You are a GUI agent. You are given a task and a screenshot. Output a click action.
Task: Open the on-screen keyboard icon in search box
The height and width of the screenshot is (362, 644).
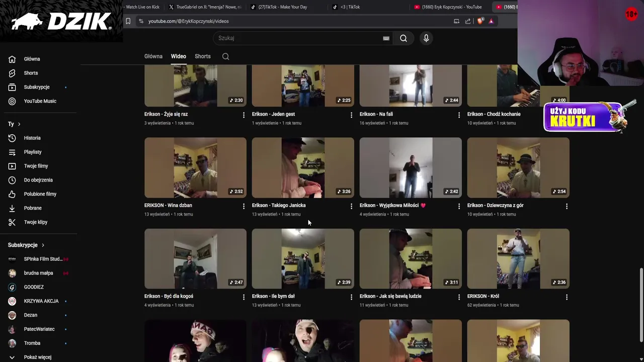pyautogui.click(x=386, y=38)
